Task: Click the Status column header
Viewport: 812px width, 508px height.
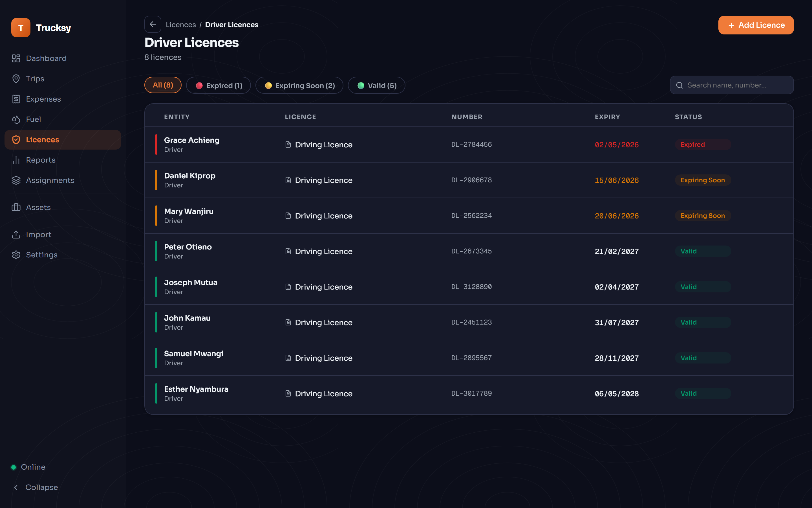Action: pyautogui.click(x=689, y=117)
